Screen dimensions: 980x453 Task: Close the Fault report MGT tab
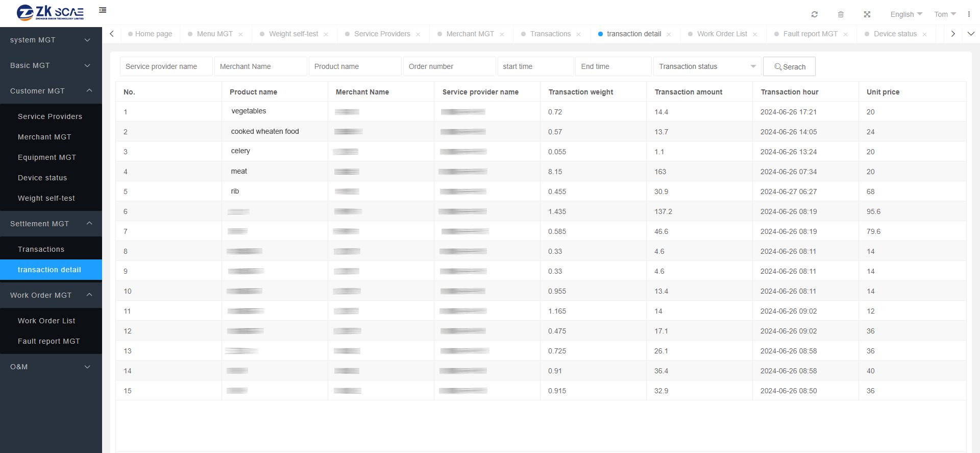[845, 34]
